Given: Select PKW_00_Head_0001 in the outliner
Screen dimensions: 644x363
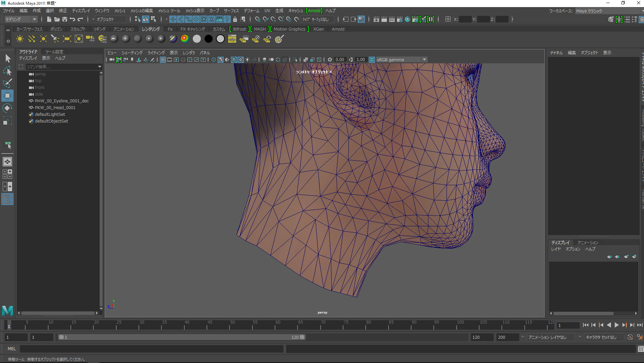Looking at the screenshot, I should [x=55, y=108].
